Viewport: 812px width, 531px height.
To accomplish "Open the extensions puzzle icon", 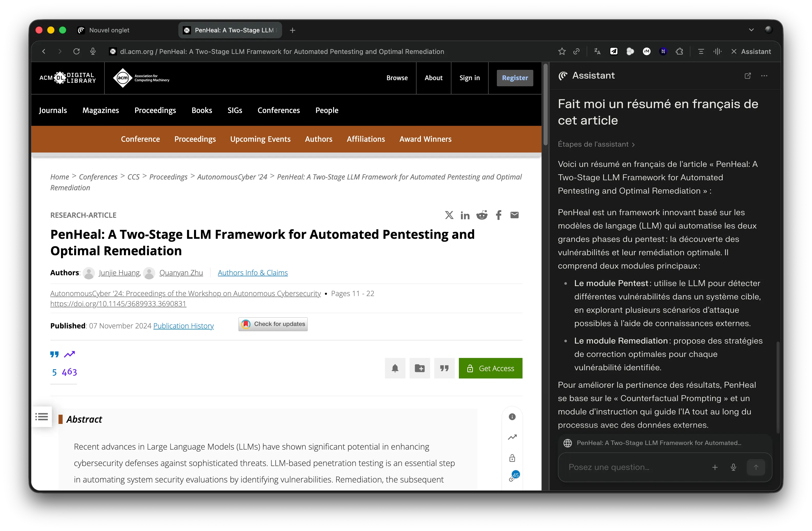I will (x=679, y=52).
